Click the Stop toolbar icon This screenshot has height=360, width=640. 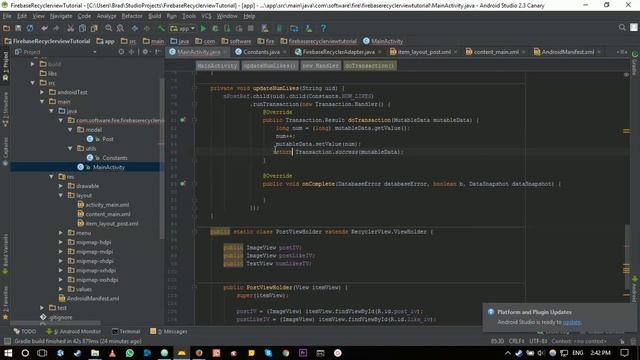click(x=251, y=29)
